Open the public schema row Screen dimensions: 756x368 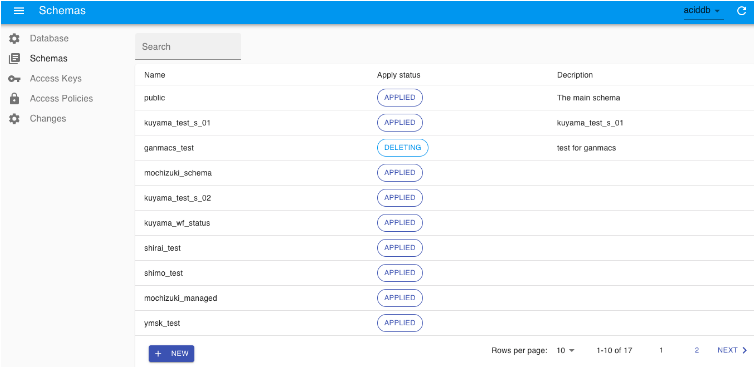(x=445, y=98)
